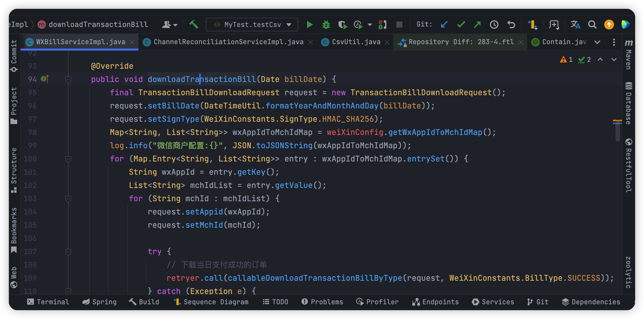Toggle the catch block fold at line 110
The height and width of the screenshot is (319, 644).
(x=68, y=291)
